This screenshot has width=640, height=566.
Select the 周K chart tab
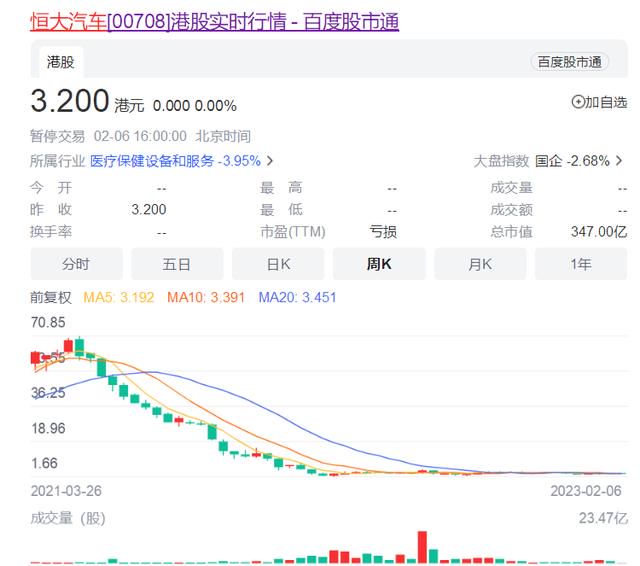click(x=379, y=264)
